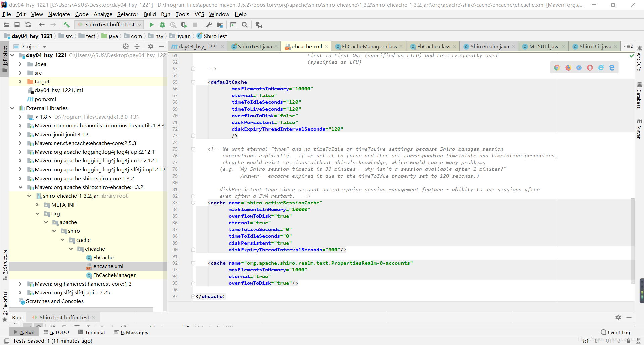Viewport: 644px width, 345px height.
Task: Expand the META-INF folder
Action: pyautogui.click(x=37, y=205)
